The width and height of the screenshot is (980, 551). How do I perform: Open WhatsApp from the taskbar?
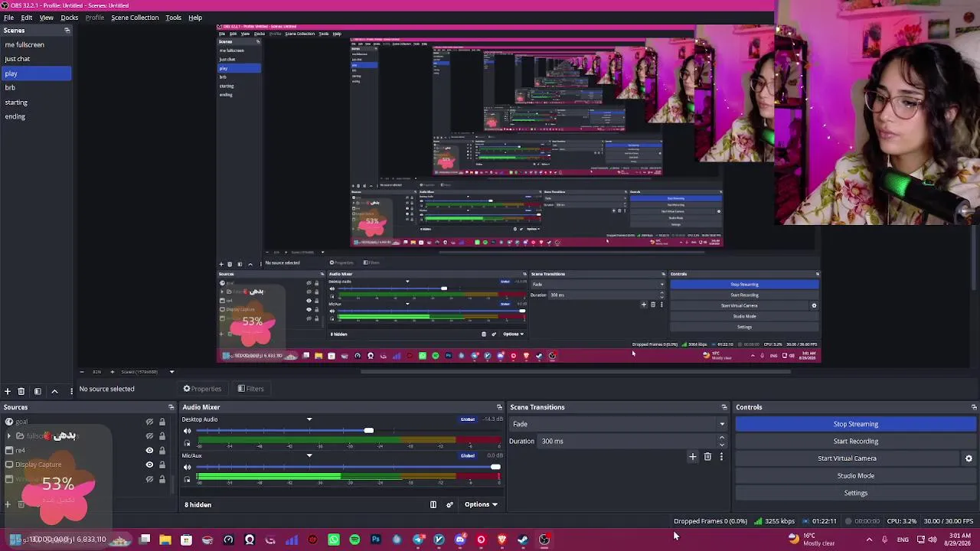pyautogui.click(x=334, y=540)
